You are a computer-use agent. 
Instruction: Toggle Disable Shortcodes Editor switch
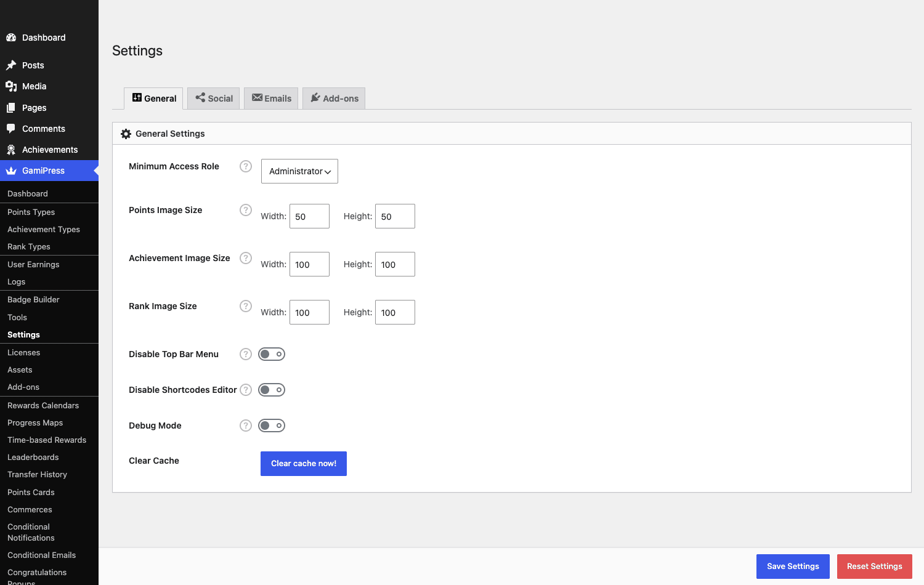(272, 390)
